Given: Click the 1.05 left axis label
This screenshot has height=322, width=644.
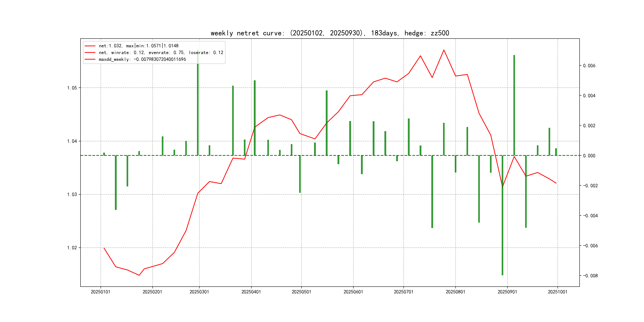Looking at the screenshot, I should click(x=72, y=88).
